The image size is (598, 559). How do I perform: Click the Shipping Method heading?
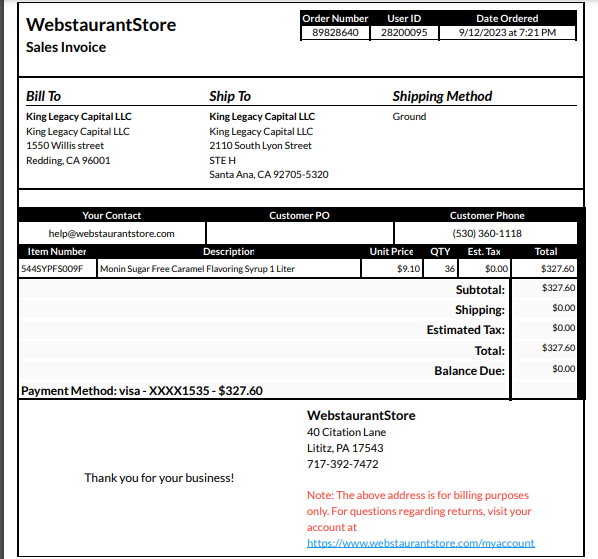click(442, 96)
